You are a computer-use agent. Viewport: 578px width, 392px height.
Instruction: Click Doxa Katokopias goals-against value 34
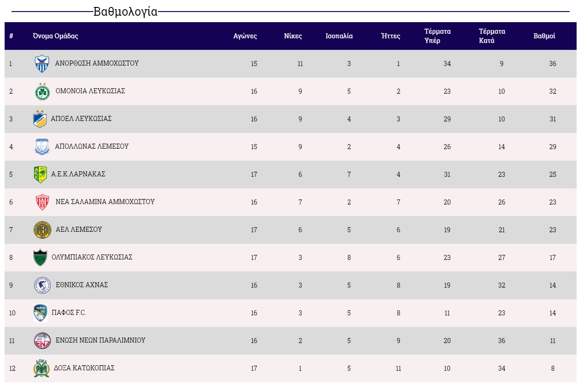point(502,368)
